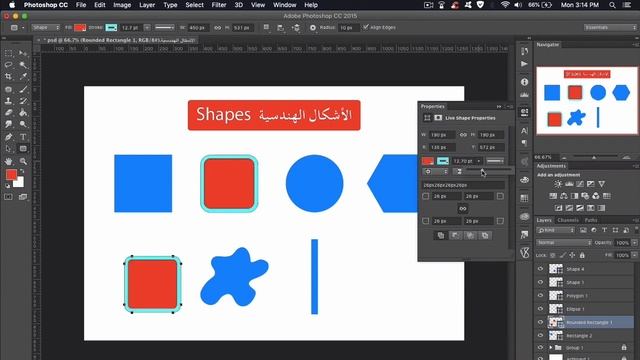Switch to the Paths tab
The width and height of the screenshot is (640, 360).
pyautogui.click(x=591, y=220)
